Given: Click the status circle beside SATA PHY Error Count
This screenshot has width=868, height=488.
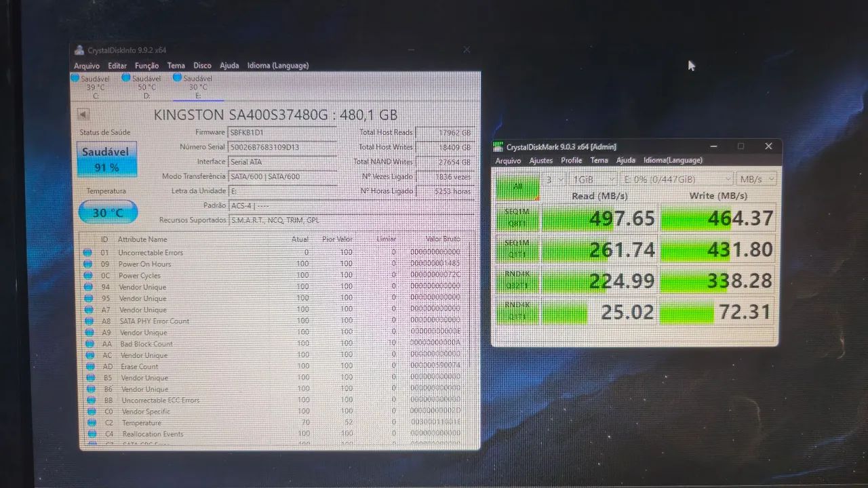Looking at the screenshot, I should [87, 321].
